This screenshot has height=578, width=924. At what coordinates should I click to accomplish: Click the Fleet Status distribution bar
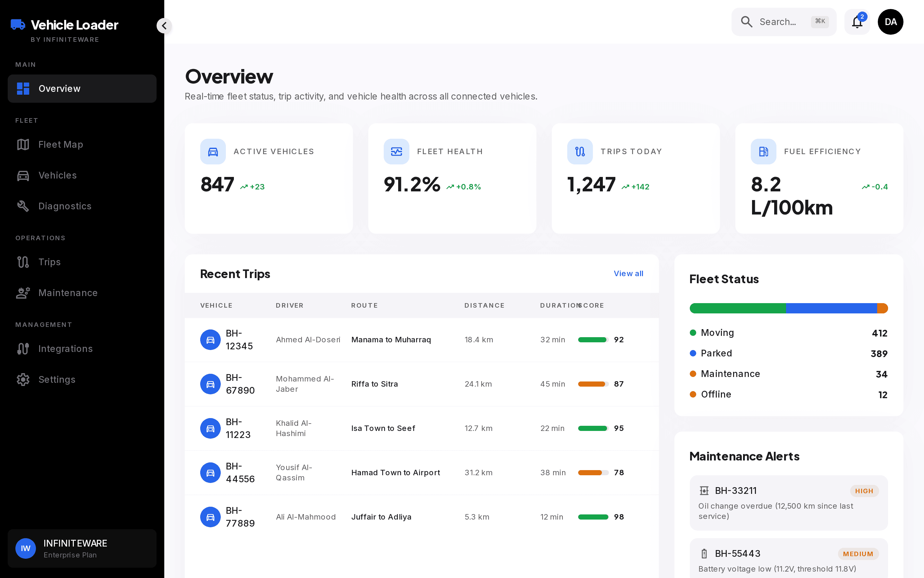(789, 308)
